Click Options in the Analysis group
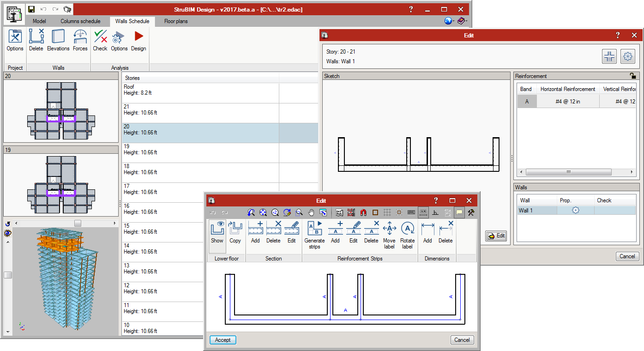The height and width of the screenshot is (351, 644). 119,40
